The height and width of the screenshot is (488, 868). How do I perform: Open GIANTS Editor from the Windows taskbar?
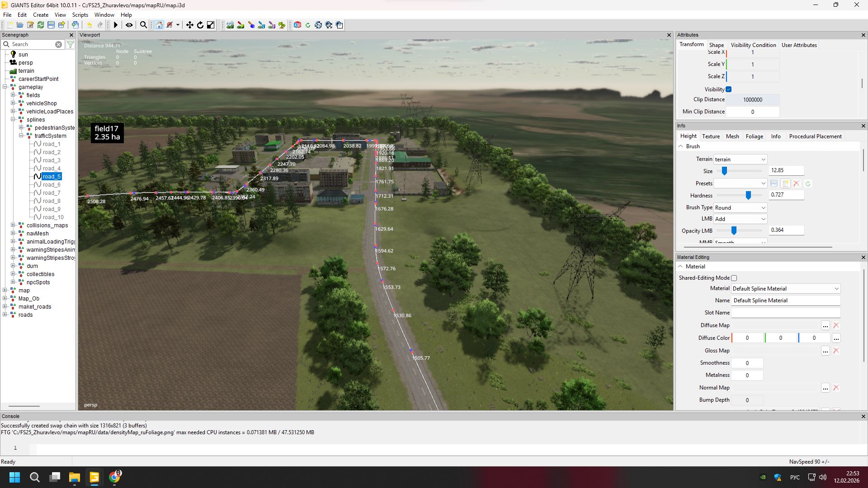(x=94, y=477)
